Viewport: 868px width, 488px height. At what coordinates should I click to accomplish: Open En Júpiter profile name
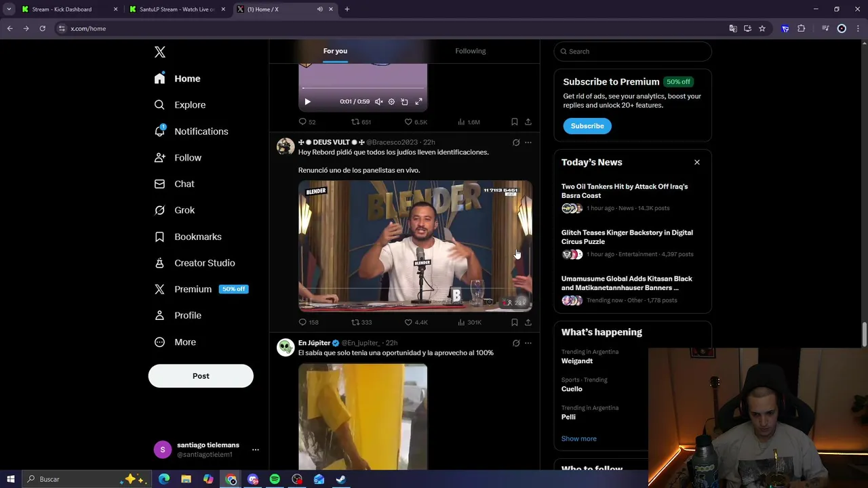coord(314,343)
